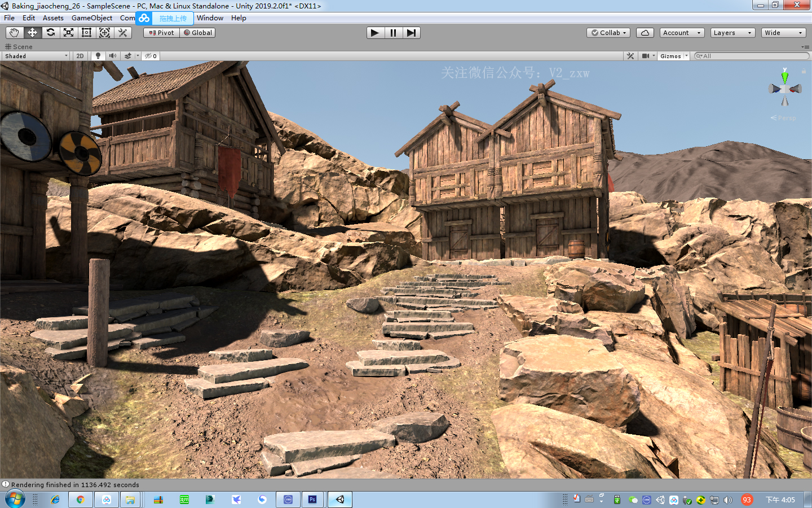The image size is (812, 508).
Task: Click the Windows Start button
Action: pos(15,500)
